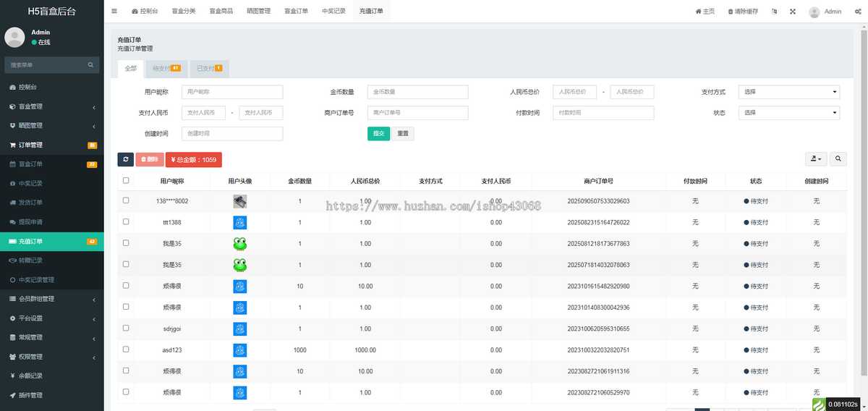
Task: Switch to the 盲盒分类 top tab
Action: [x=184, y=12]
